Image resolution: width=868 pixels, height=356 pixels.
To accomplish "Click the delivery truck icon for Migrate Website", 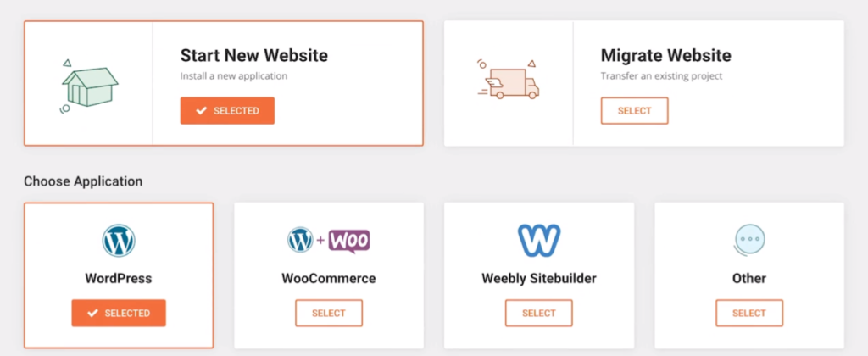I will (509, 81).
